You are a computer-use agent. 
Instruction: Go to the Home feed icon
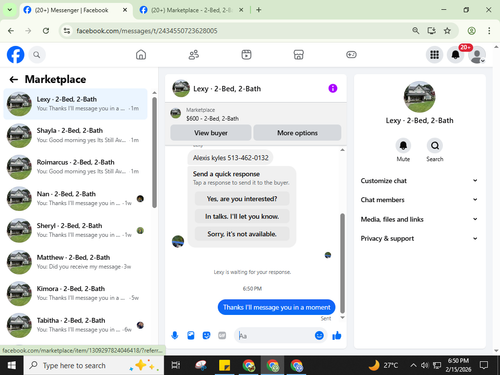[x=141, y=55]
